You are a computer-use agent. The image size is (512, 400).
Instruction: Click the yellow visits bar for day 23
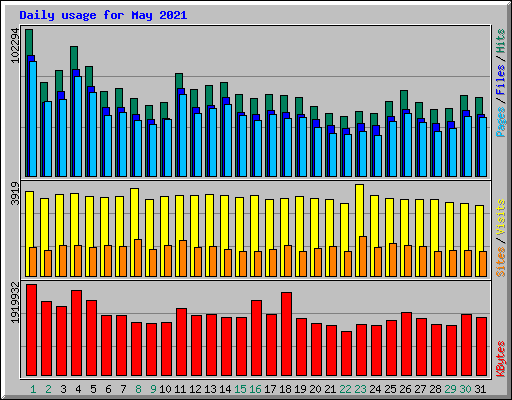coord(360,210)
